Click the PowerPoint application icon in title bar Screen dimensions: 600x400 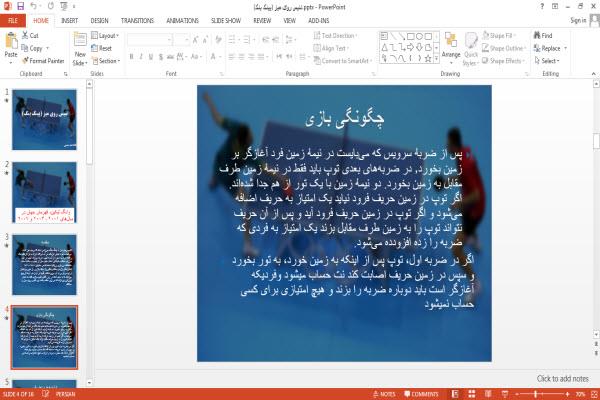click(x=7, y=6)
